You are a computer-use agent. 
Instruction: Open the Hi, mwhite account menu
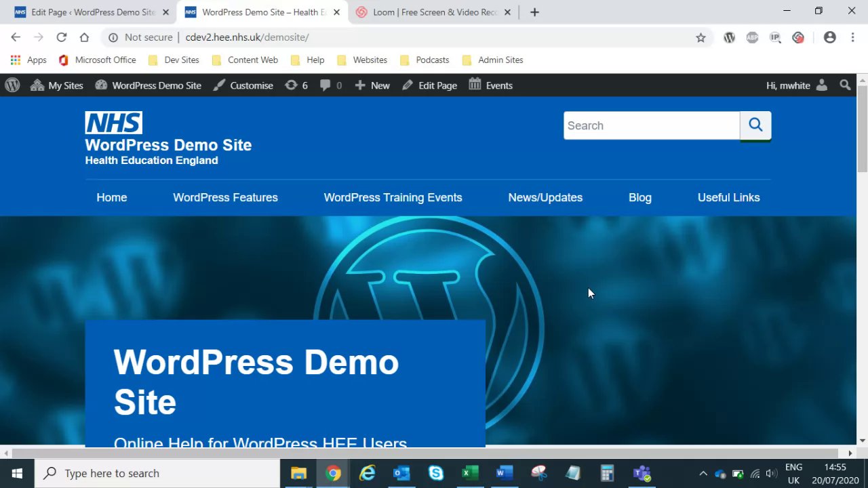(797, 85)
